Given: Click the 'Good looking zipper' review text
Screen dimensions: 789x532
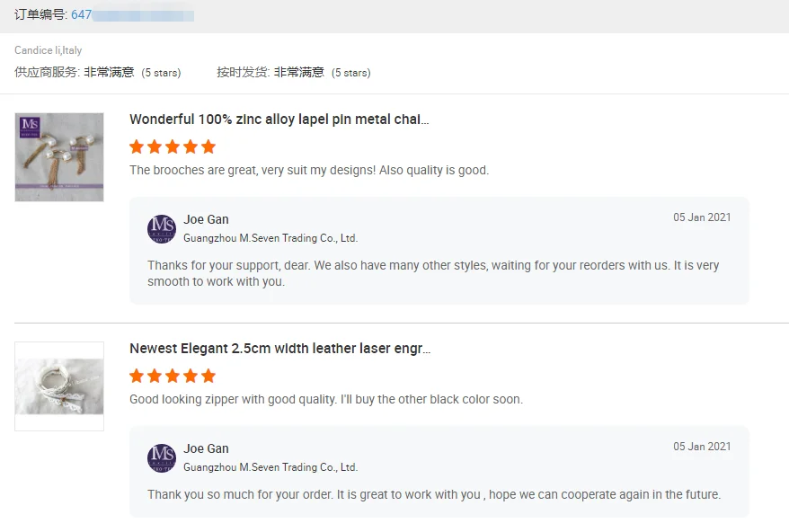Looking at the screenshot, I should [325, 399].
